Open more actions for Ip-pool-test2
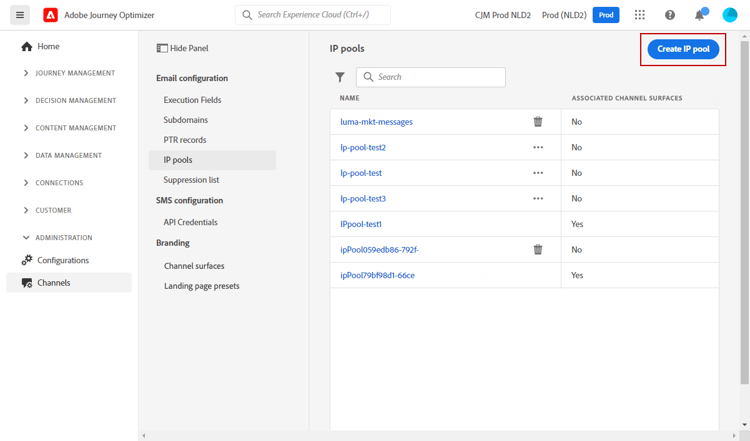Image resolution: width=750 pixels, height=441 pixels. (x=538, y=147)
